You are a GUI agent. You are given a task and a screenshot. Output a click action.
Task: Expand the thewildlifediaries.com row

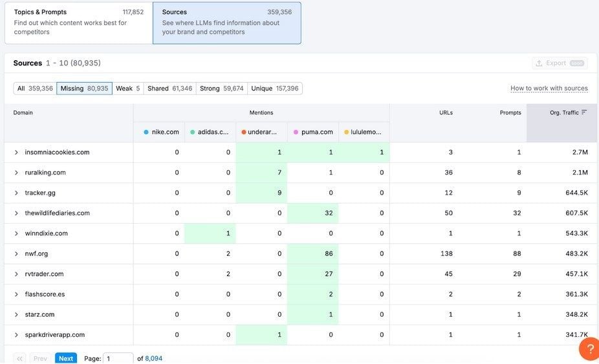point(16,213)
